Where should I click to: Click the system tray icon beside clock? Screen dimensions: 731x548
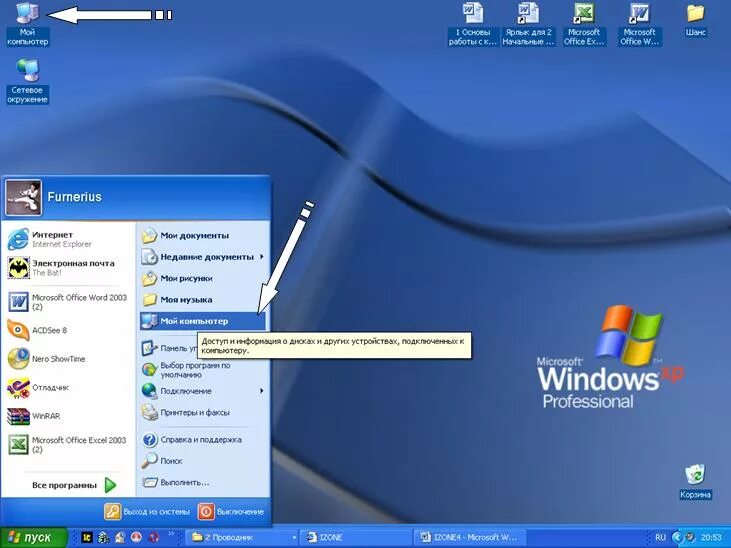pos(690,538)
